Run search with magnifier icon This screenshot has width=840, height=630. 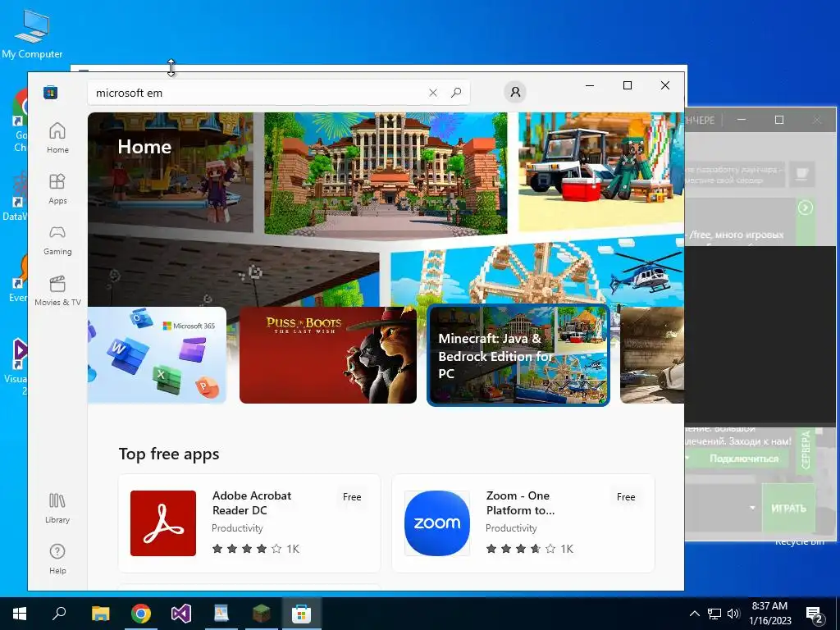click(x=456, y=93)
